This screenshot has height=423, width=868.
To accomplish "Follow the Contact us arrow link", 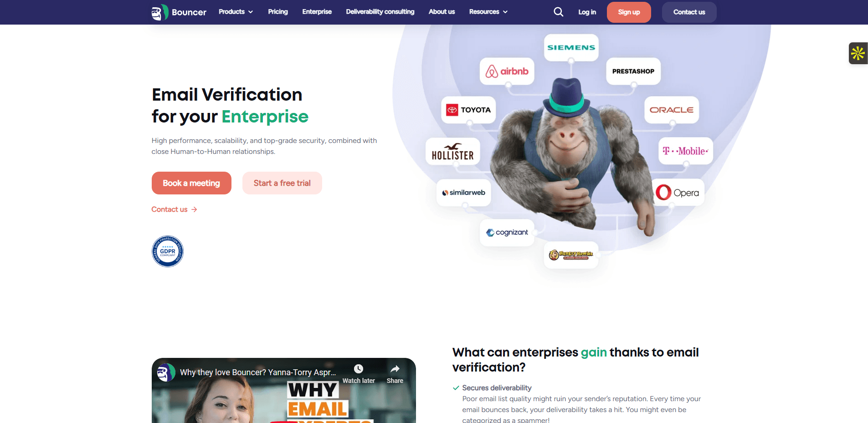I will (x=174, y=209).
